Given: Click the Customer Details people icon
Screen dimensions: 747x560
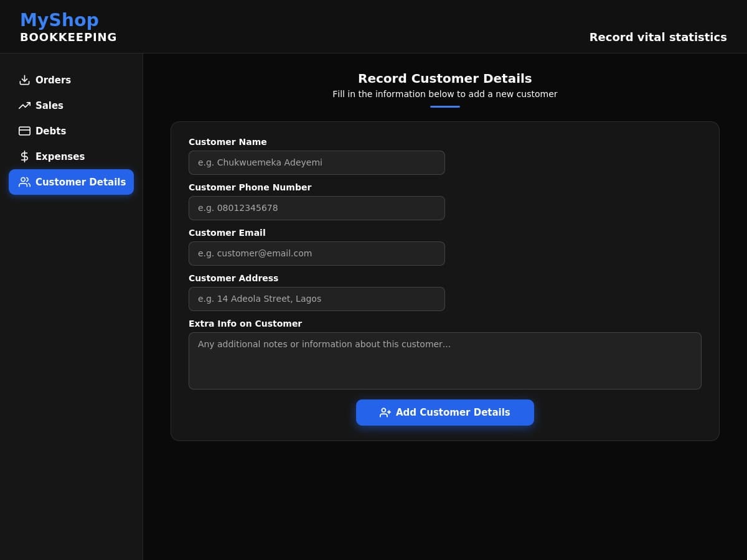Looking at the screenshot, I should point(24,182).
